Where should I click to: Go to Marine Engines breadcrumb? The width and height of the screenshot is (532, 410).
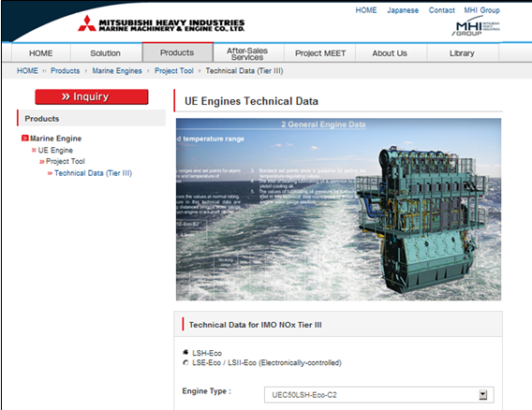point(117,70)
